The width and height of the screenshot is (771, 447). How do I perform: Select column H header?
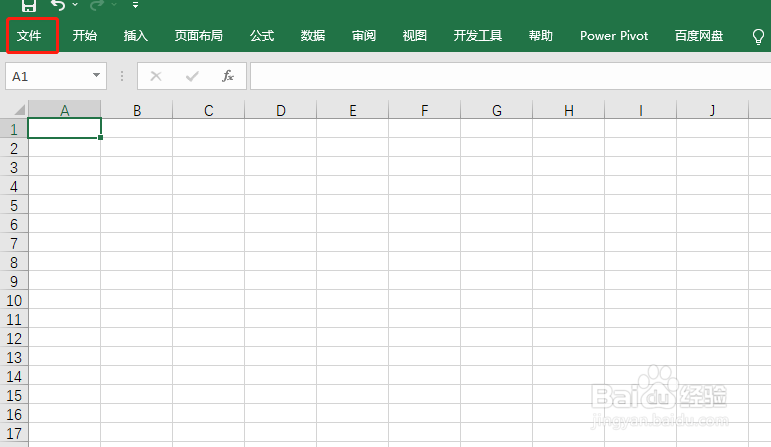568,110
